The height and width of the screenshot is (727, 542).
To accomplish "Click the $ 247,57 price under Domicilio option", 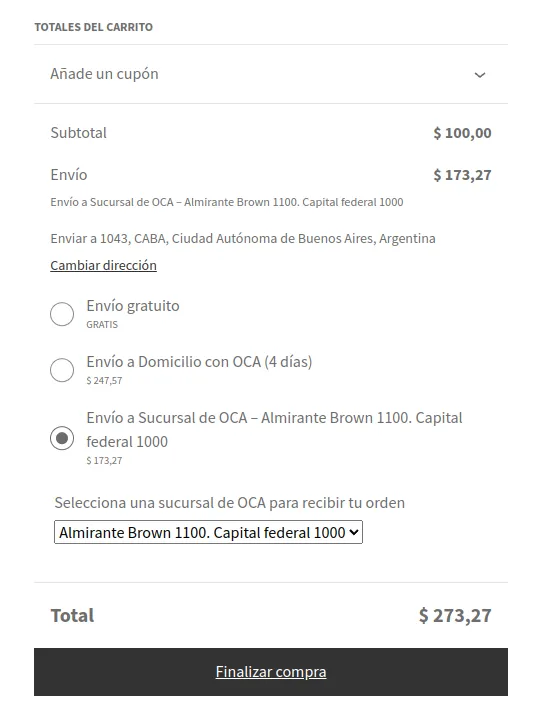I will click(x=104, y=381).
